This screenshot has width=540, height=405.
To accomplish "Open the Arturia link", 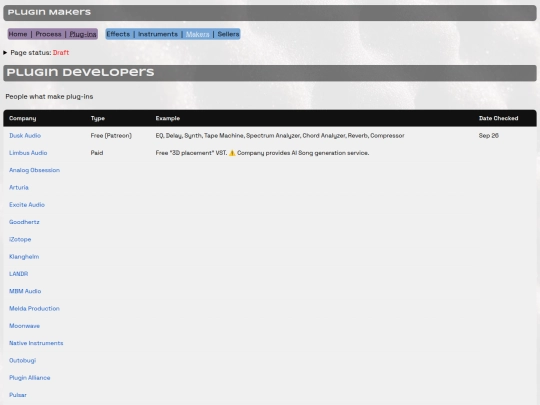I will click(x=19, y=187).
